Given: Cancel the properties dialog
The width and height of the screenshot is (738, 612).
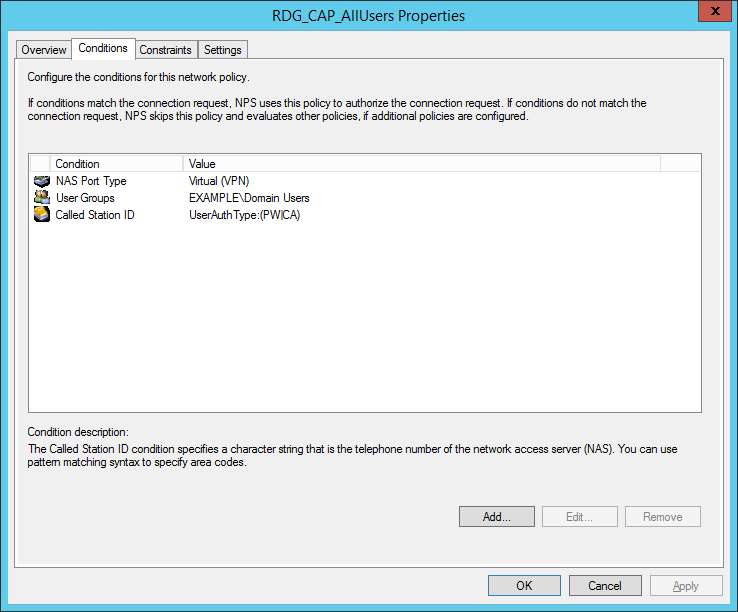Looking at the screenshot, I should (605, 586).
